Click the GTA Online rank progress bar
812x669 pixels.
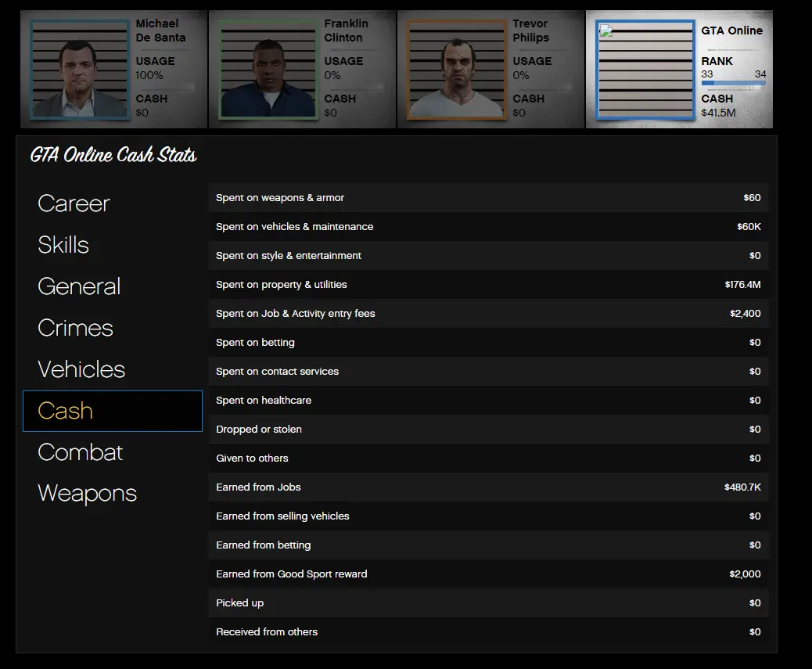[733, 83]
